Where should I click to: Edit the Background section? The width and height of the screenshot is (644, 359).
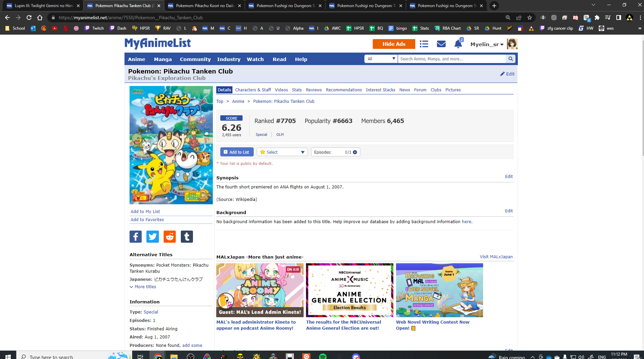click(509, 211)
